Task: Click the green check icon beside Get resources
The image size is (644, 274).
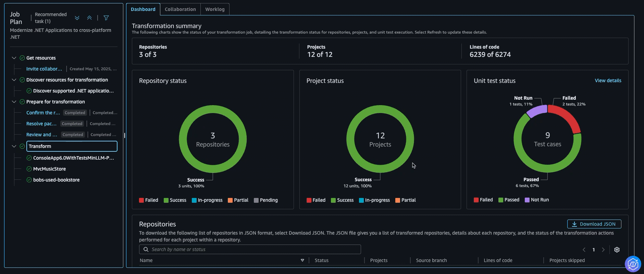Action: 22,58
